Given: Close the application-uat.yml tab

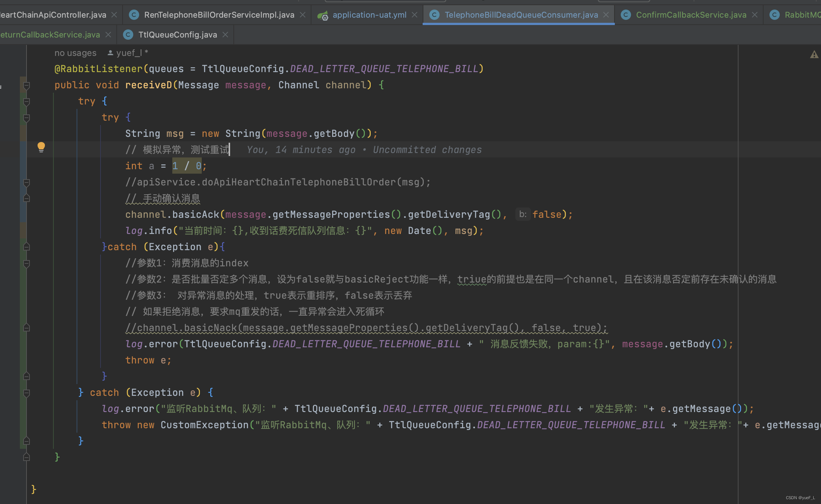Looking at the screenshot, I should [x=415, y=15].
